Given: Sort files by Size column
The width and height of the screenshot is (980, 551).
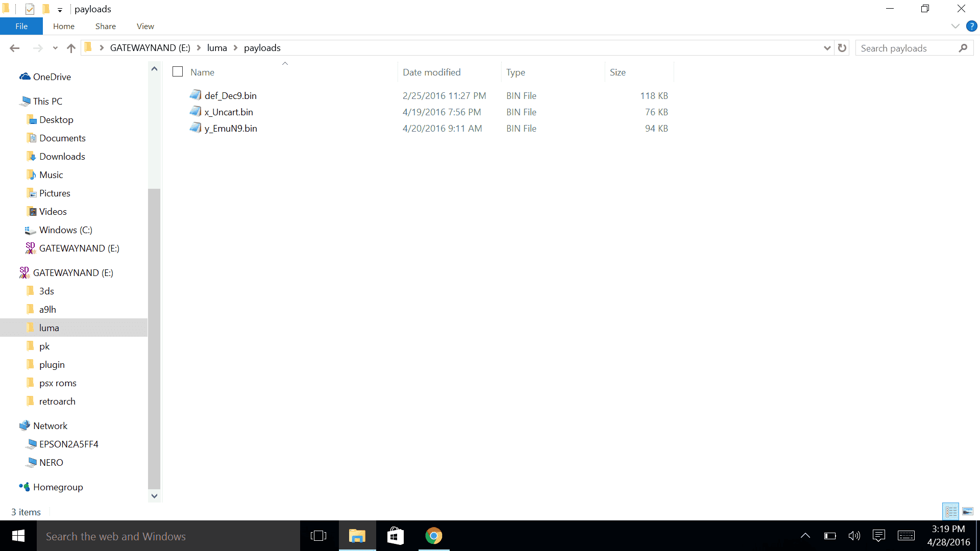Looking at the screenshot, I should 618,72.
